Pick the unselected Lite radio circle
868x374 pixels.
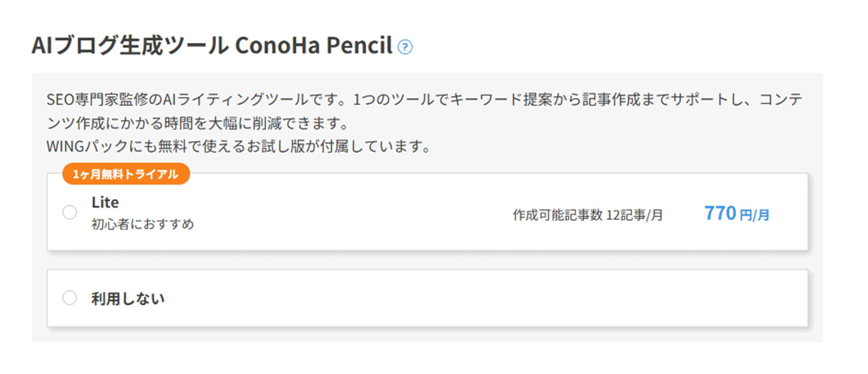[x=70, y=212]
